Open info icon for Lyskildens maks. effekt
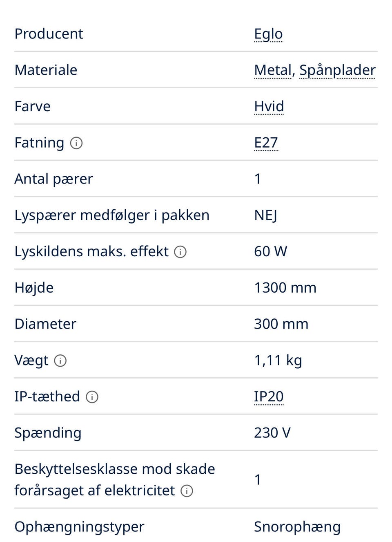The width and height of the screenshot is (392, 542). (x=180, y=252)
